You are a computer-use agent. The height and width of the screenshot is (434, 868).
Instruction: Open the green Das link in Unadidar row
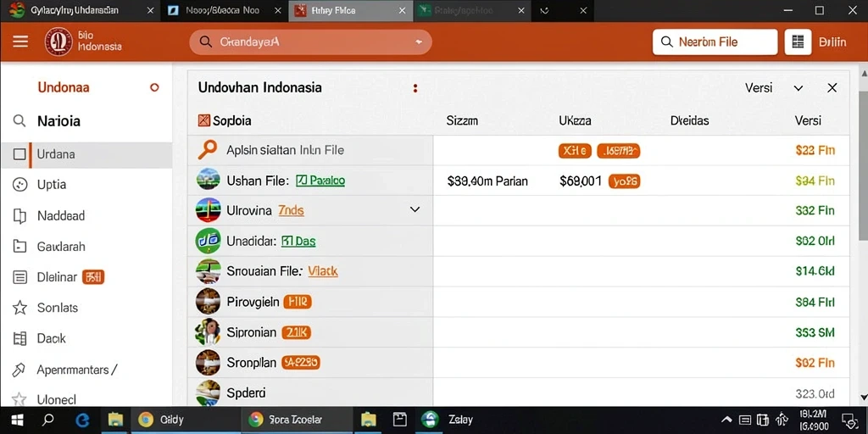[299, 242]
